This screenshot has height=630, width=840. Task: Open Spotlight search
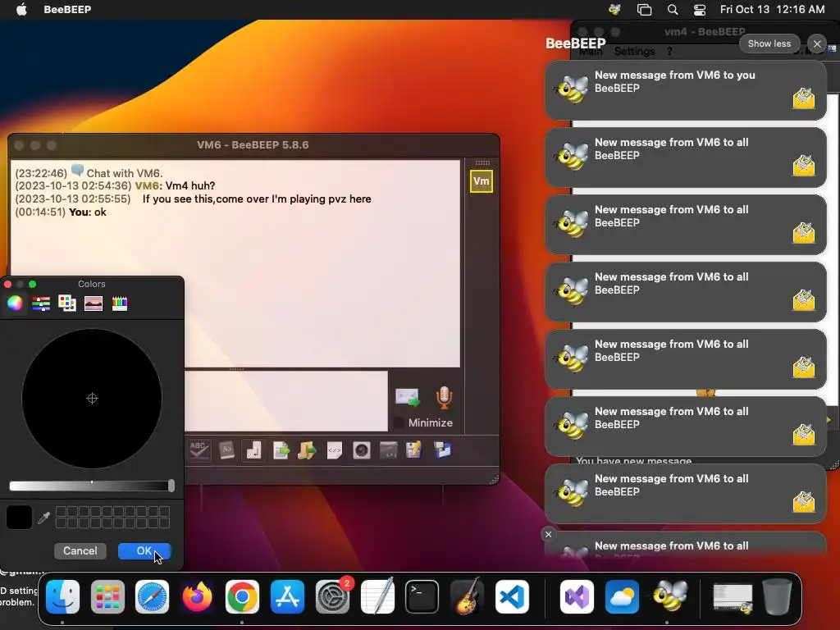[x=673, y=9]
